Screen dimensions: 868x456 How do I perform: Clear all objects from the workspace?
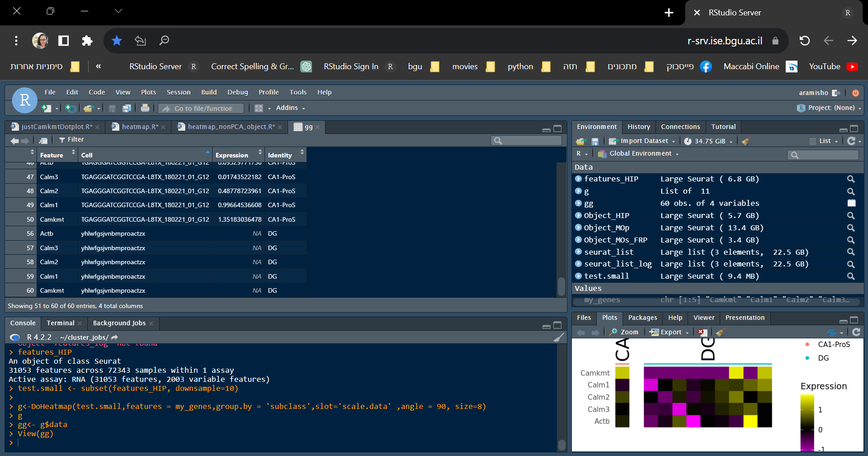coord(746,141)
